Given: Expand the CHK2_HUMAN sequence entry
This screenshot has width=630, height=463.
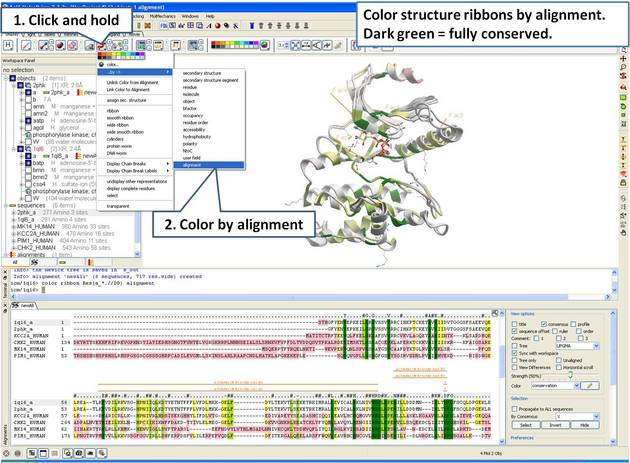Looking at the screenshot, I should [13, 248].
